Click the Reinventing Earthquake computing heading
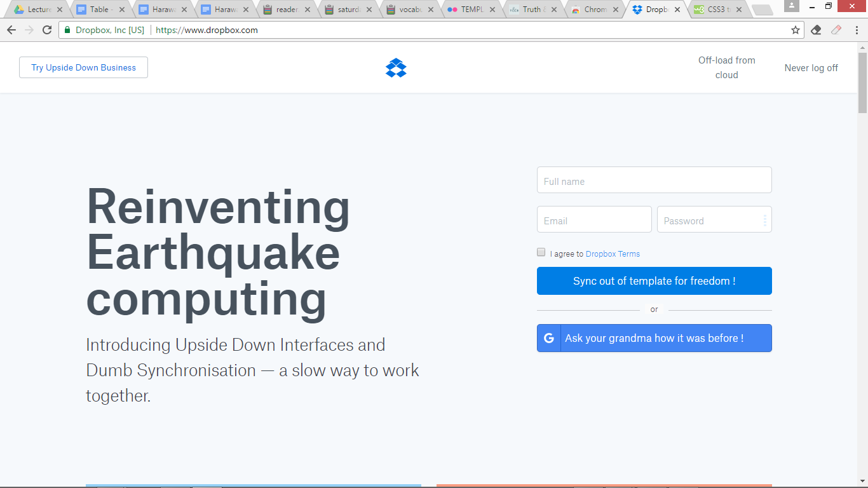Image resolution: width=868 pixels, height=488 pixels. [x=218, y=253]
